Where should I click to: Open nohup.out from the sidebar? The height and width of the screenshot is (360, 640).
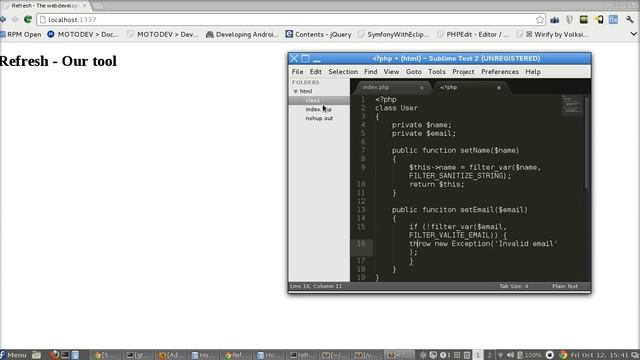[319, 118]
